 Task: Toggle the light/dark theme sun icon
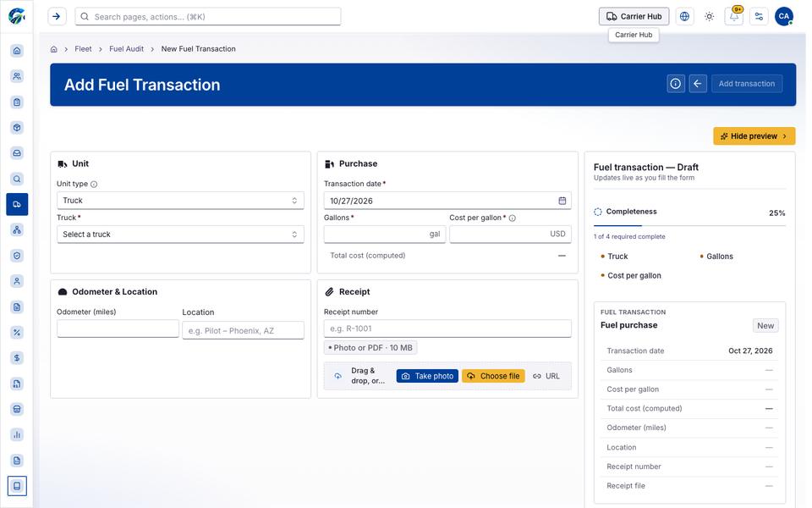710,17
